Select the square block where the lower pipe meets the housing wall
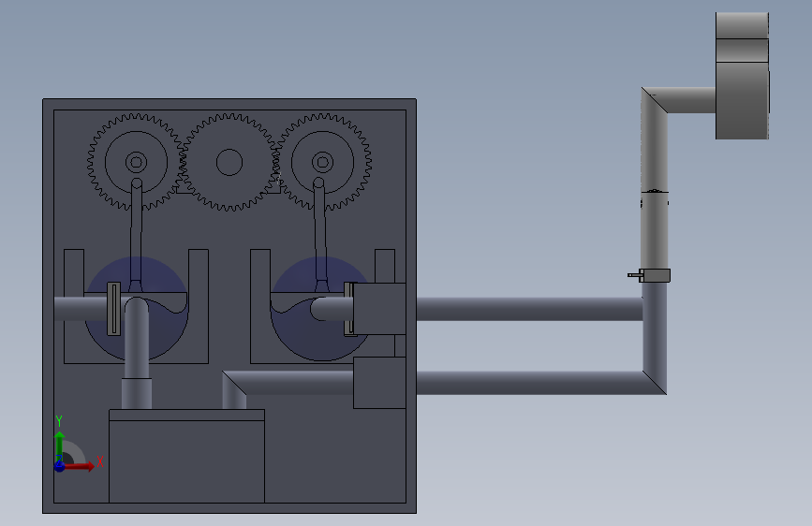812x526 pixels. (379, 383)
